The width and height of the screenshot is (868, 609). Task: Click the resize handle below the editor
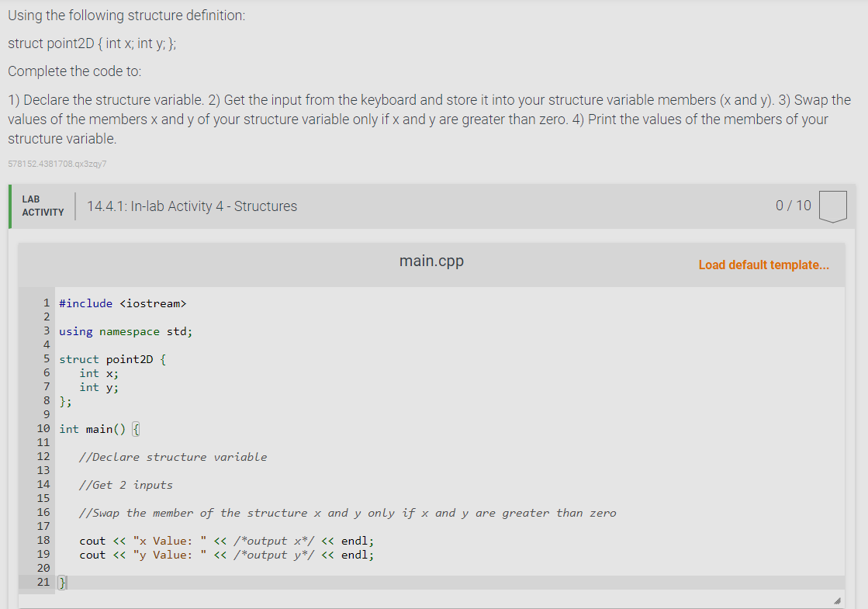[x=836, y=599]
